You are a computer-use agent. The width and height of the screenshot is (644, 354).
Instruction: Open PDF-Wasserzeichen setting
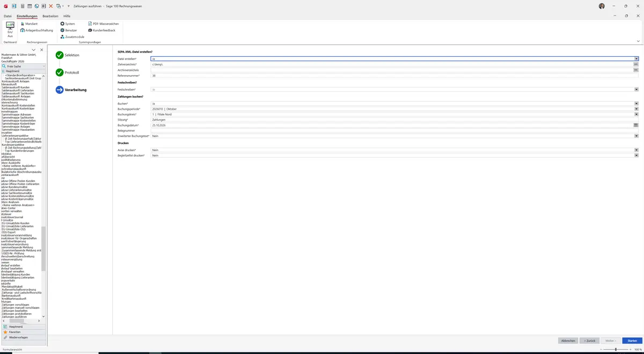click(103, 24)
